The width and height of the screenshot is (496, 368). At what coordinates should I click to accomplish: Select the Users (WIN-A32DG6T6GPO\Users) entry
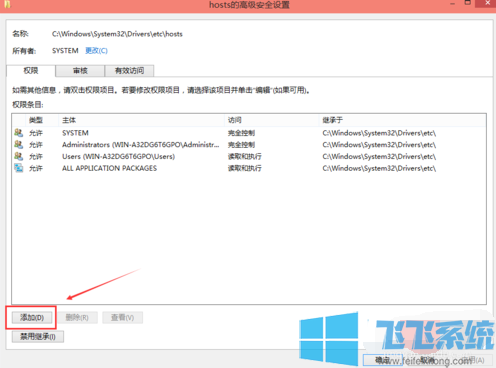coord(118,156)
